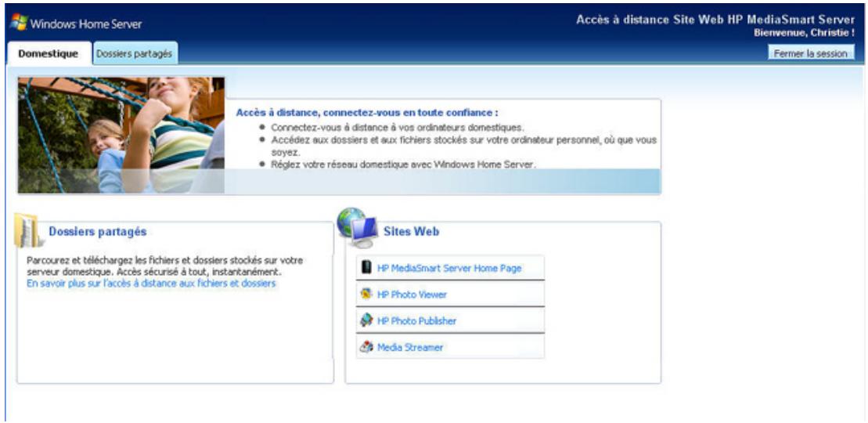
Task: Click the children on swing banner photo
Action: [x=121, y=136]
